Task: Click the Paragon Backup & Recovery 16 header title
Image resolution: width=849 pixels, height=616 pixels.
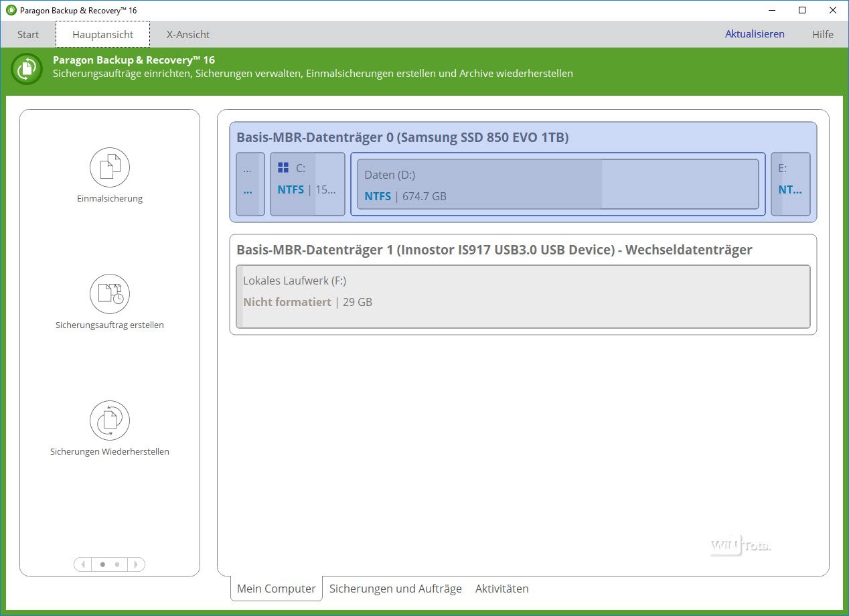Action: [134, 60]
